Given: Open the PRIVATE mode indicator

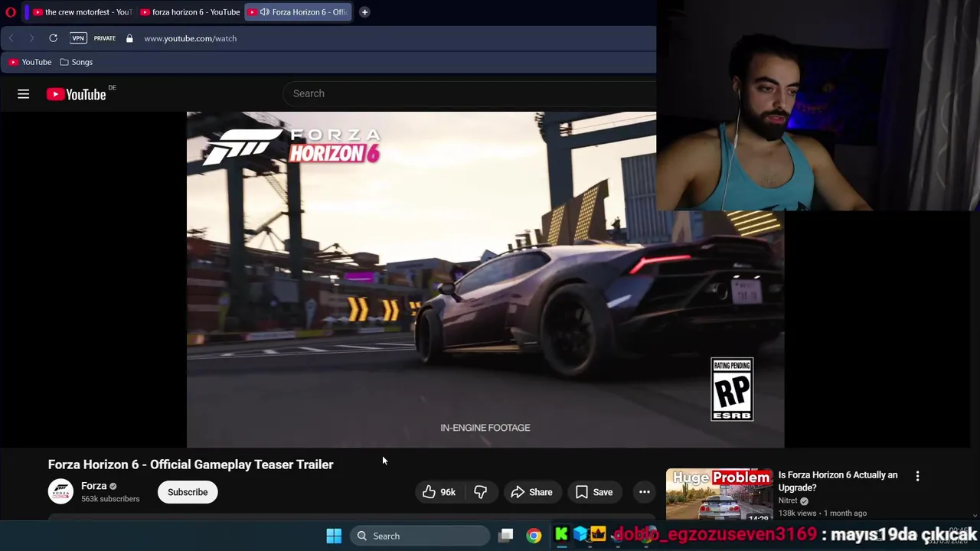Looking at the screenshot, I should pyautogui.click(x=105, y=38).
